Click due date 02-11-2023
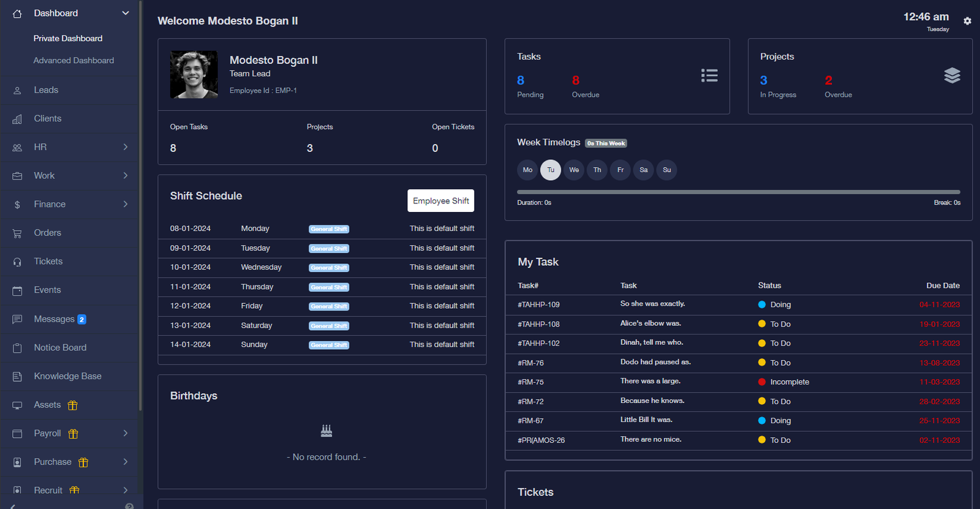 940,440
